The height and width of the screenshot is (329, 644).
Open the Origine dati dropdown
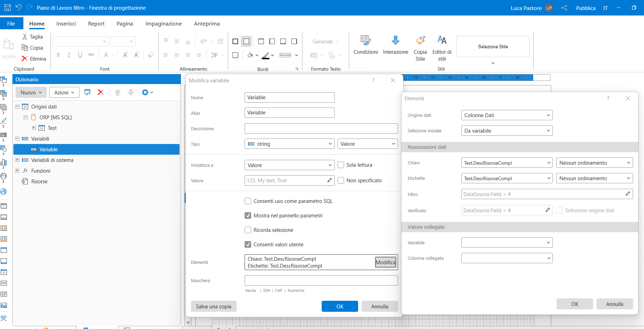507,115
